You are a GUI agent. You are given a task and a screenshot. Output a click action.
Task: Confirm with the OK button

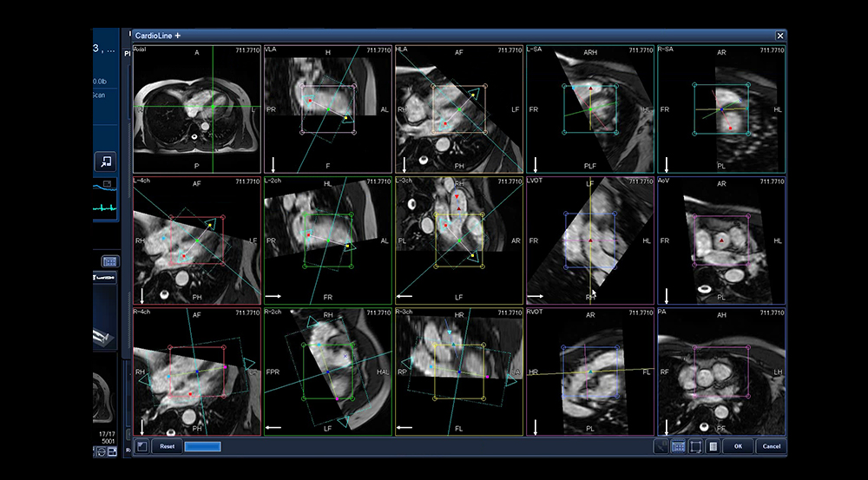737,446
